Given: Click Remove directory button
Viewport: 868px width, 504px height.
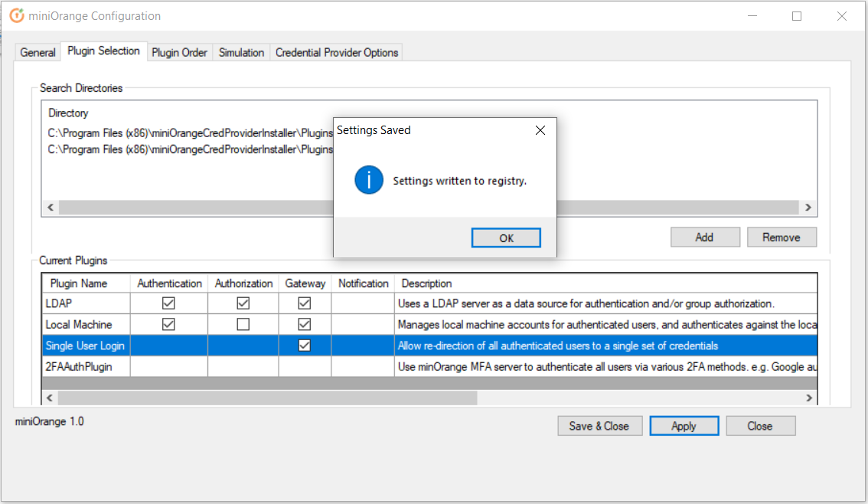Looking at the screenshot, I should (781, 237).
